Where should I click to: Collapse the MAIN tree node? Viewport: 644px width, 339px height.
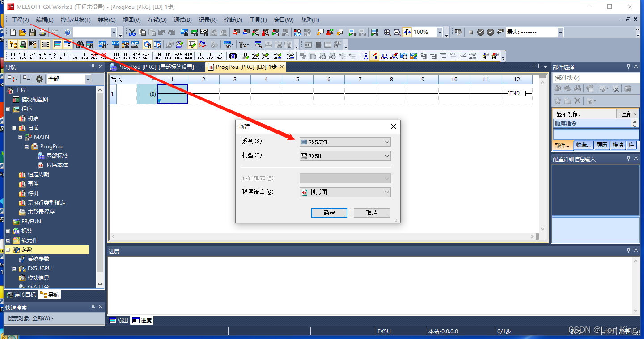20,137
